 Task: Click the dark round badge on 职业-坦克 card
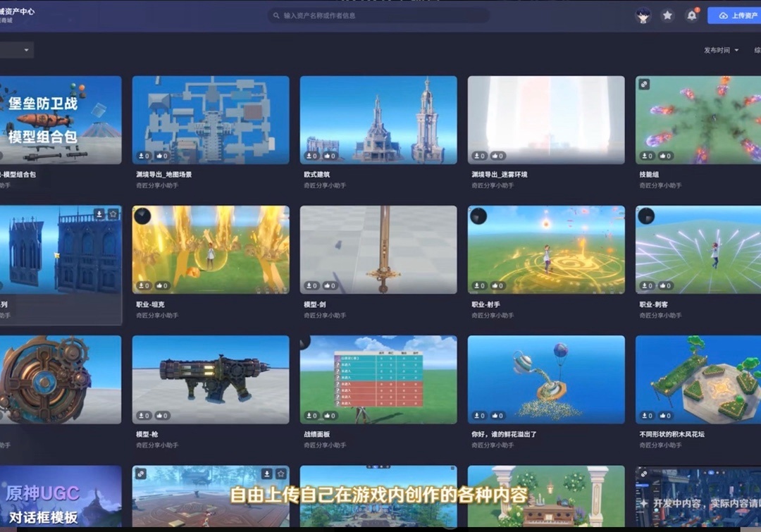[x=142, y=216]
